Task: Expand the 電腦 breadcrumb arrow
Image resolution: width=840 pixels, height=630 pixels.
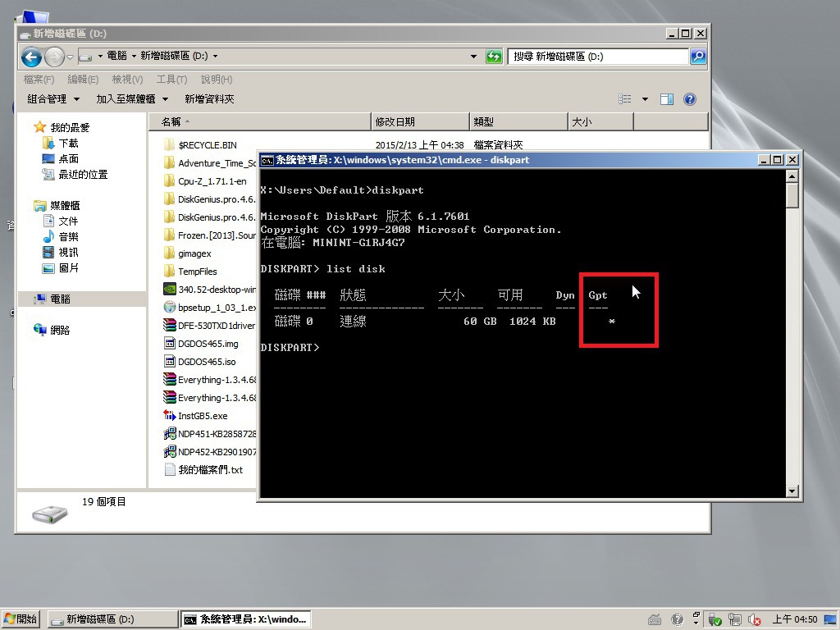Action: [x=134, y=56]
